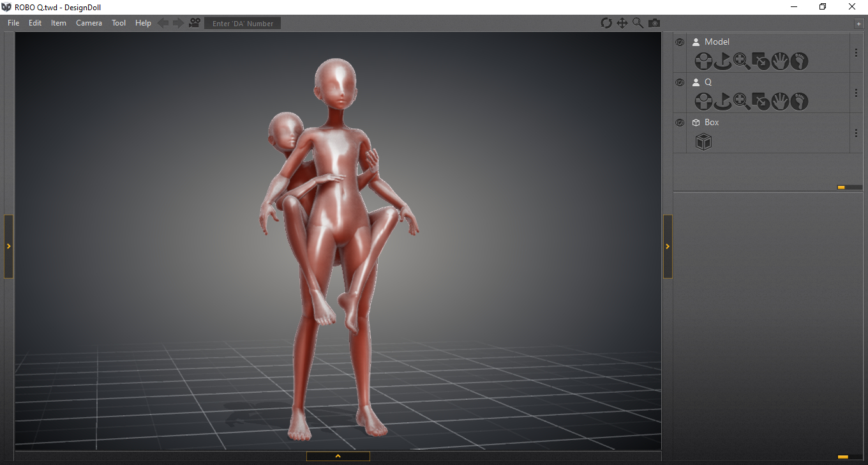Click the plus button at top right

point(858,24)
